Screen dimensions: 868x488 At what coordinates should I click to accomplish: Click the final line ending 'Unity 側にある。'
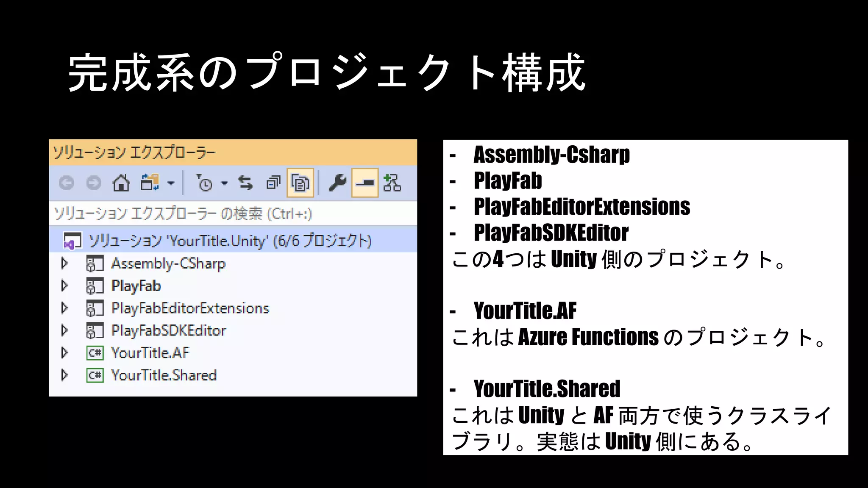604,441
